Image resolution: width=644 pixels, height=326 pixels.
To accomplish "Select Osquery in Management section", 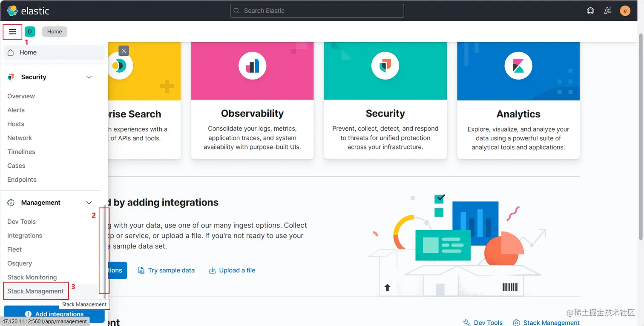I will (20, 263).
